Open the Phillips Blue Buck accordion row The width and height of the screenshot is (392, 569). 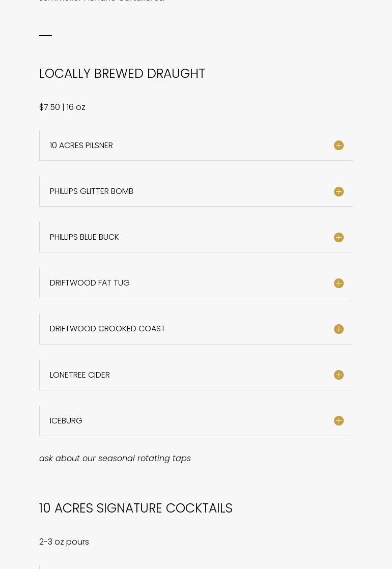(x=85, y=237)
